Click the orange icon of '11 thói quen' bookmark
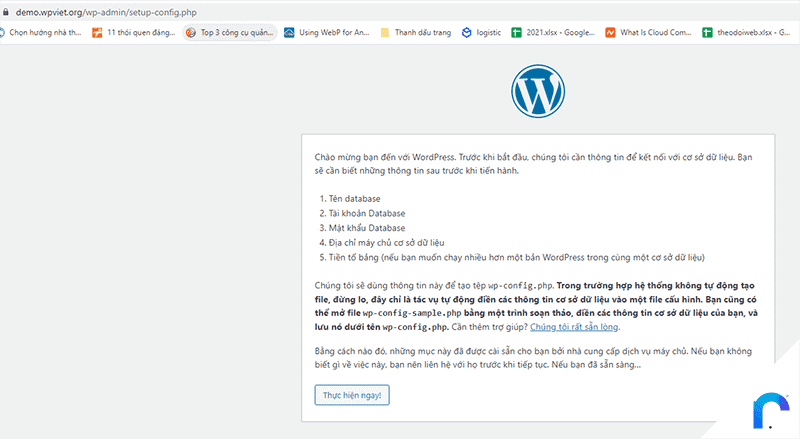Viewport: 800px width, 439px height. (97, 33)
